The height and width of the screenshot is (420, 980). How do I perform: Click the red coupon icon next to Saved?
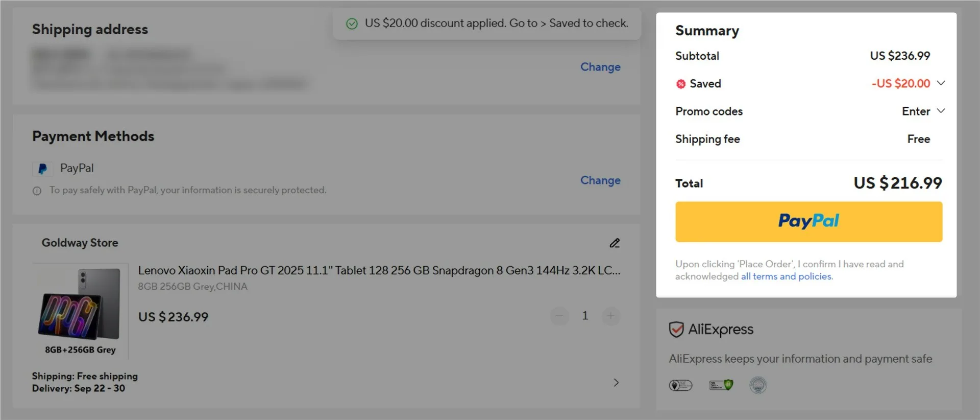tap(680, 84)
